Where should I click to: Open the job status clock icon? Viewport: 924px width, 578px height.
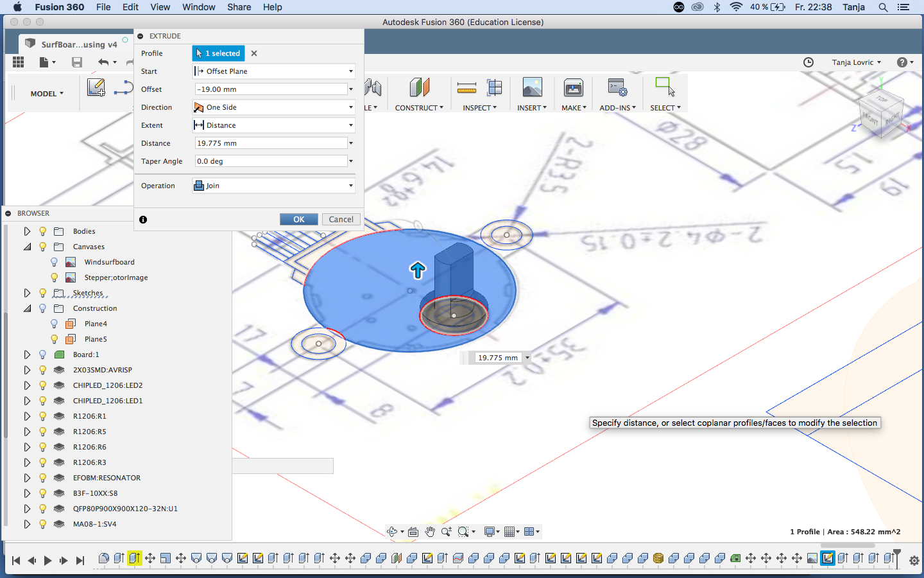(x=809, y=62)
